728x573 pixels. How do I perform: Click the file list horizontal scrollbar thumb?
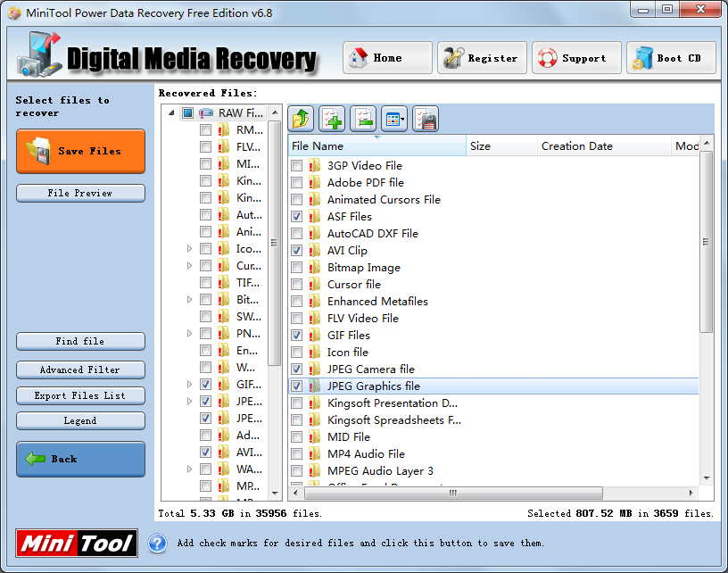click(453, 493)
